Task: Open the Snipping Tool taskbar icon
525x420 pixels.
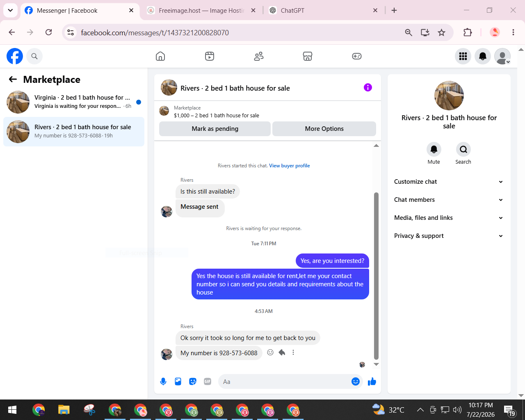Action: (89, 410)
